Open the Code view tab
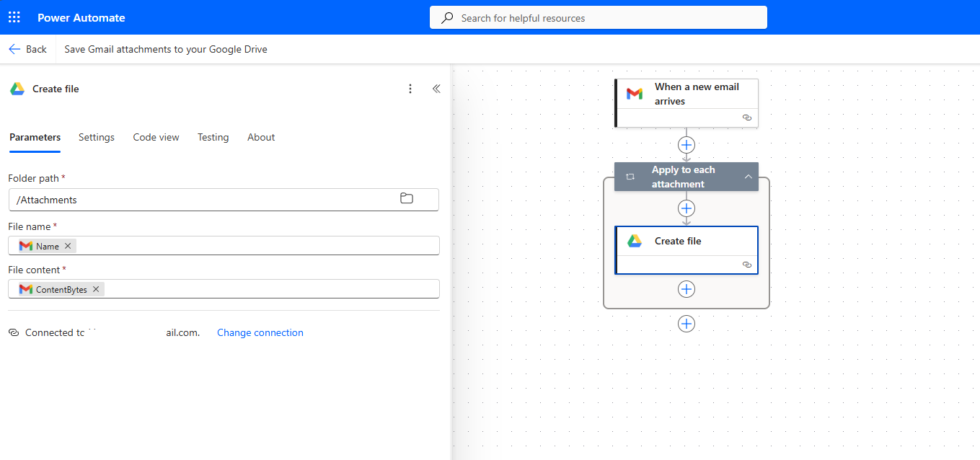The height and width of the screenshot is (460, 980). 156,137
